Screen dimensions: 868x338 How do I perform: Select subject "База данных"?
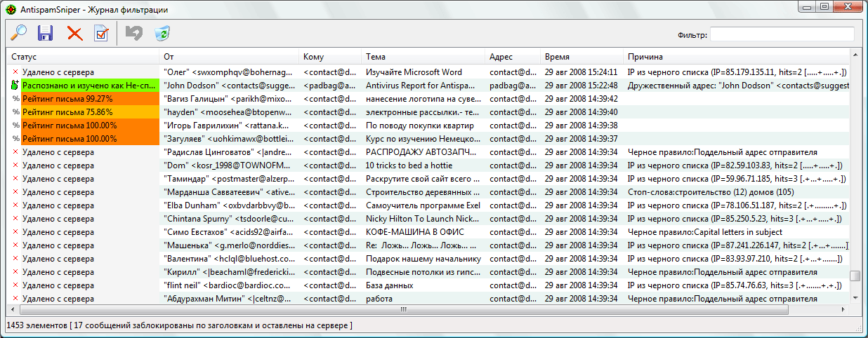point(389,285)
